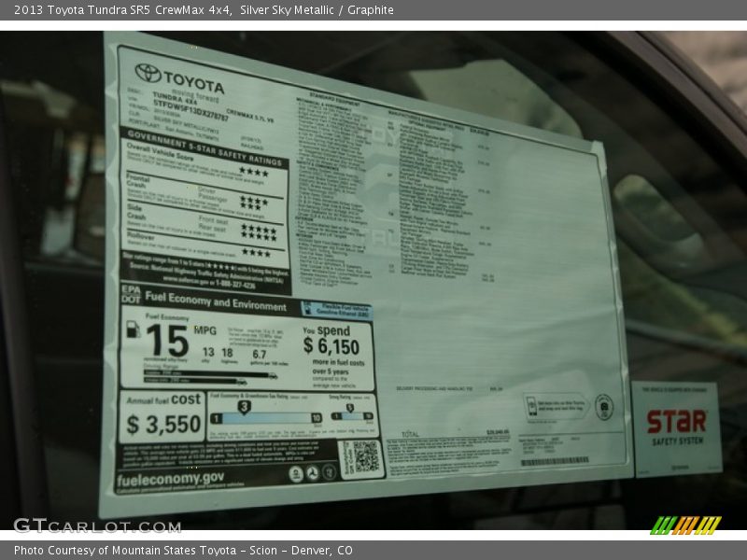Click the driving range bar under 15 MPG
The height and width of the screenshot is (560, 747).
[x=211, y=374]
